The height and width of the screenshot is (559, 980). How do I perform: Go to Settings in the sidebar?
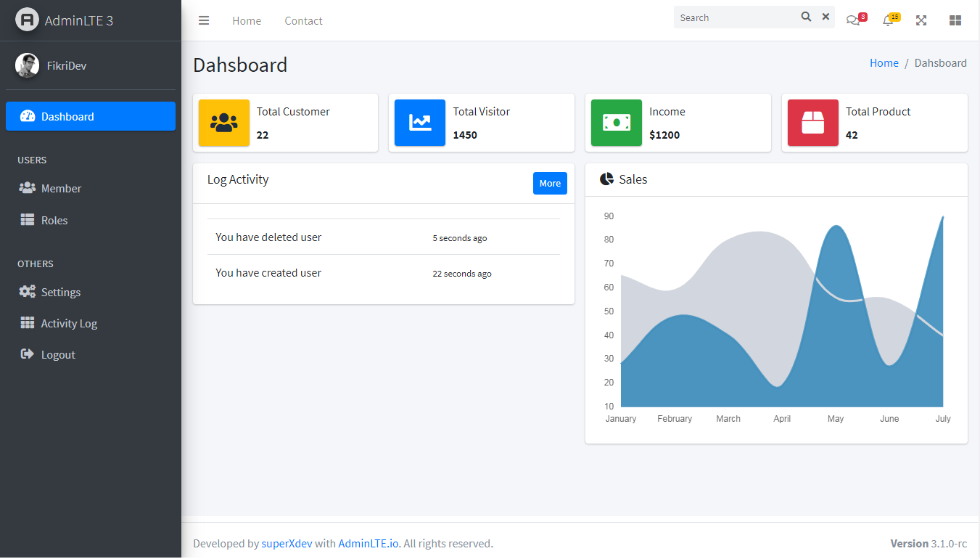91,292
